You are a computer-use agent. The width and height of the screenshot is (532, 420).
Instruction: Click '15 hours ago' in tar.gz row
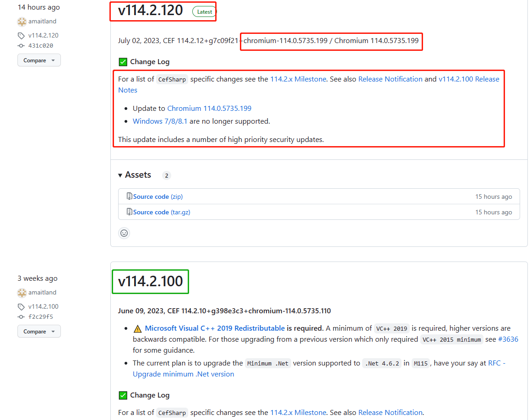(x=494, y=212)
